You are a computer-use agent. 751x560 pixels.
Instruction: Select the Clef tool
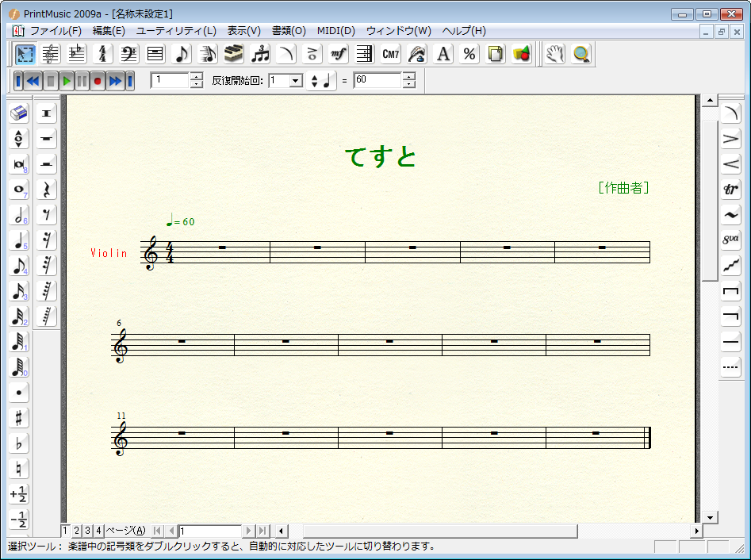coord(128,54)
